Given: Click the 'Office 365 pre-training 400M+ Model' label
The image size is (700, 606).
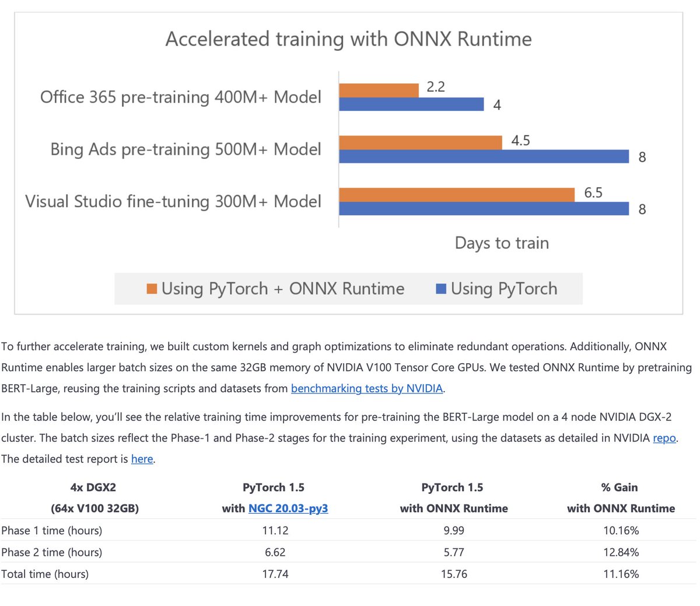Looking at the screenshot, I should coord(181,97).
